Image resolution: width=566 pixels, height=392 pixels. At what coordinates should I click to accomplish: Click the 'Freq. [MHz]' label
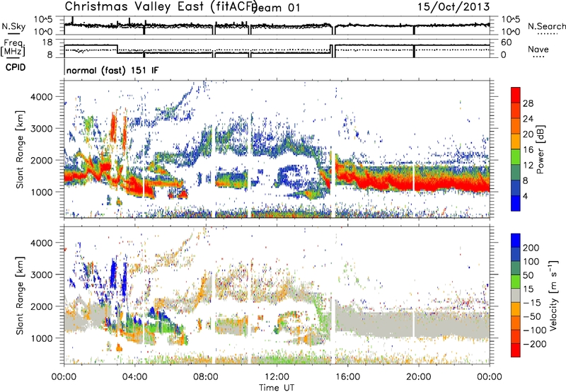[x=13, y=47]
